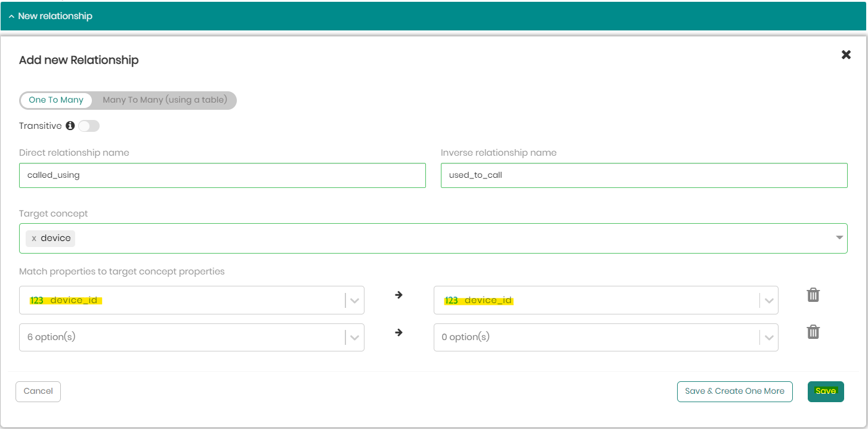Click Save & Create One More
Image resolution: width=868 pixels, height=429 pixels.
tap(734, 391)
